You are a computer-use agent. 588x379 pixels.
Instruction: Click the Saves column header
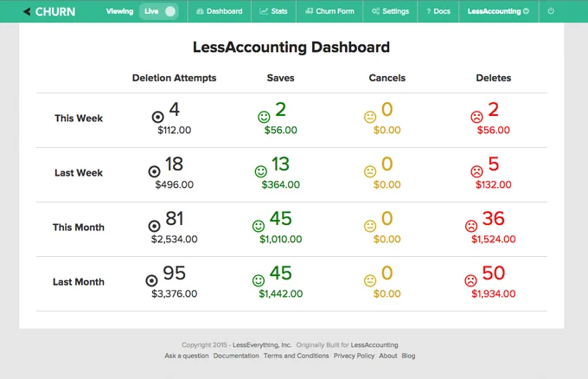coord(280,78)
